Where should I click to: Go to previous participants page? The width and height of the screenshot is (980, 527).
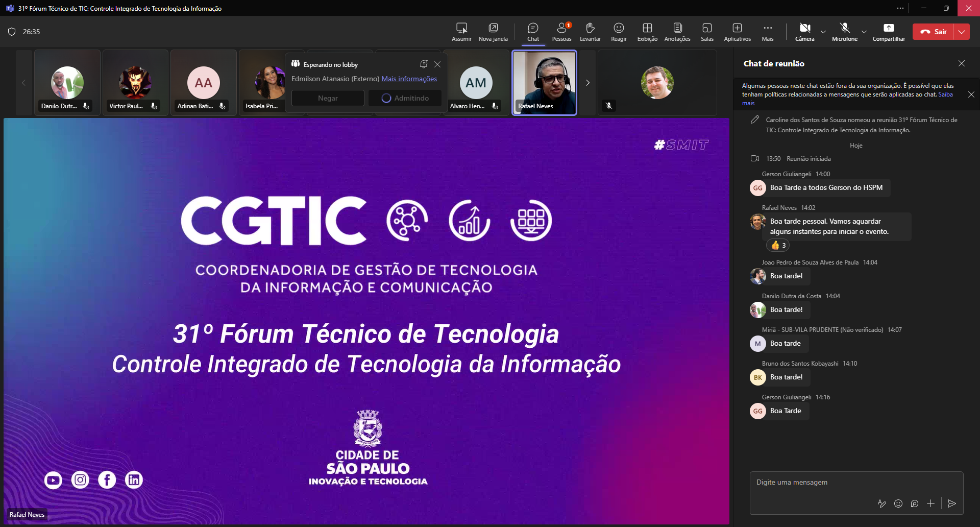[23, 83]
